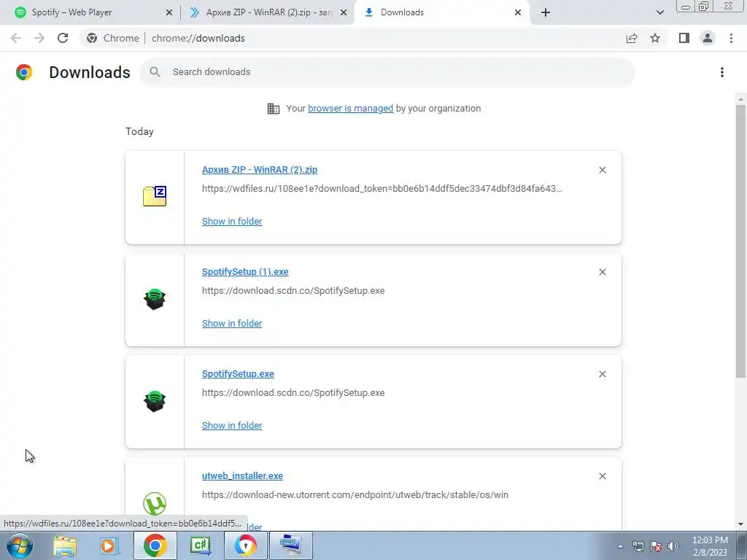The image size is (747, 560).
Task: Open the C# application in taskbar
Action: click(201, 545)
